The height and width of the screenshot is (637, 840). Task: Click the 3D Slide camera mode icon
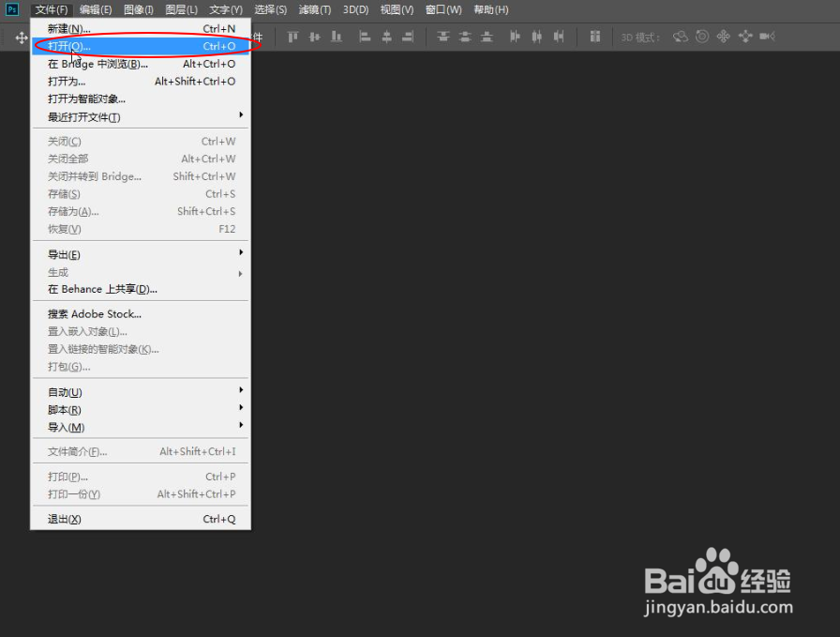(745, 37)
